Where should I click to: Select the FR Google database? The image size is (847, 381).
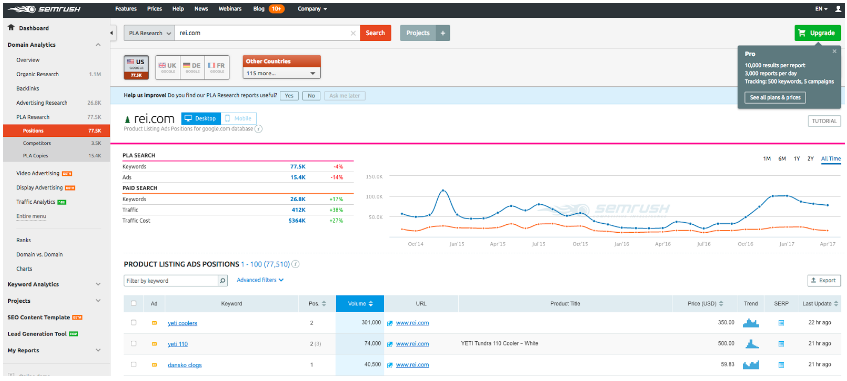(x=217, y=68)
